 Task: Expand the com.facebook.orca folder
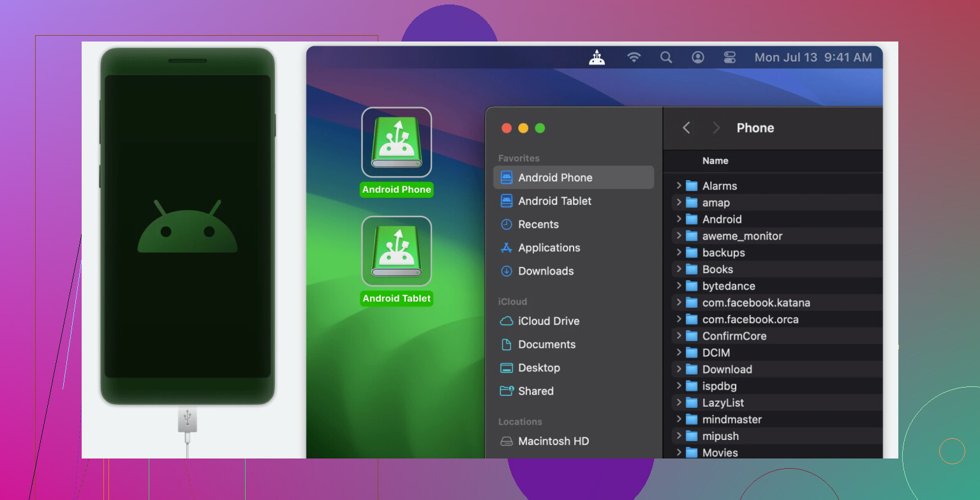tap(679, 319)
